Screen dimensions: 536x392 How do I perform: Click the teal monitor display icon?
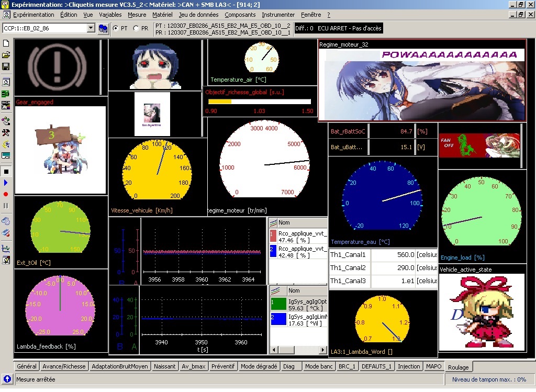pos(6,156)
